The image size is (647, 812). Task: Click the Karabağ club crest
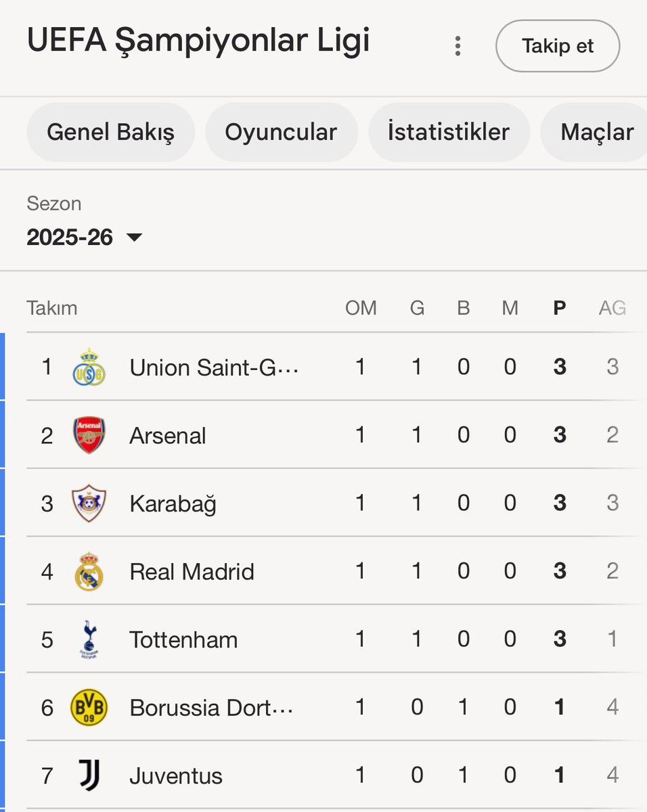(89, 503)
